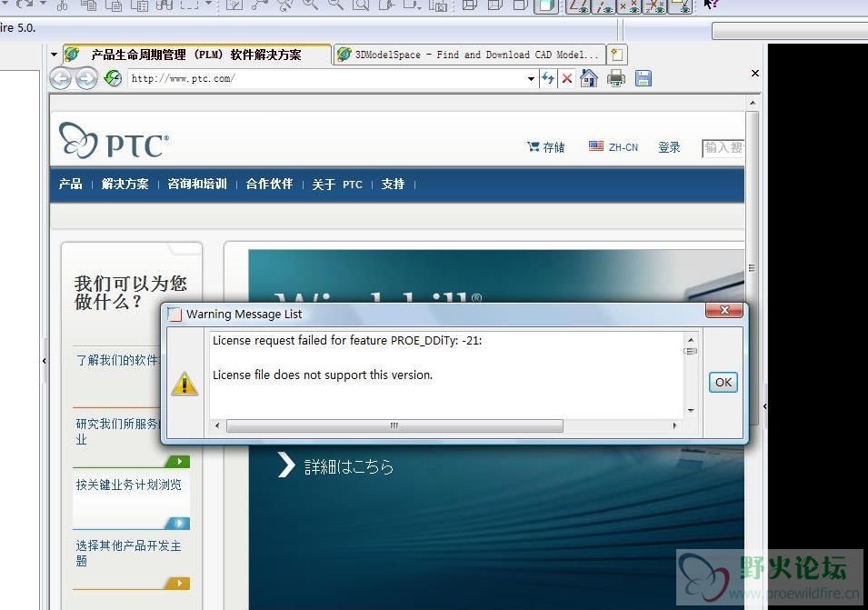Click the PTC logo
The width and height of the screenshot is (868, 610).
[x=114, y=140]
